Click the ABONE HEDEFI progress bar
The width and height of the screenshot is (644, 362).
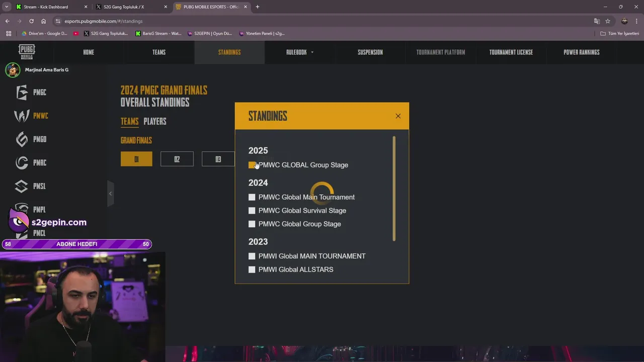point(76,244)
